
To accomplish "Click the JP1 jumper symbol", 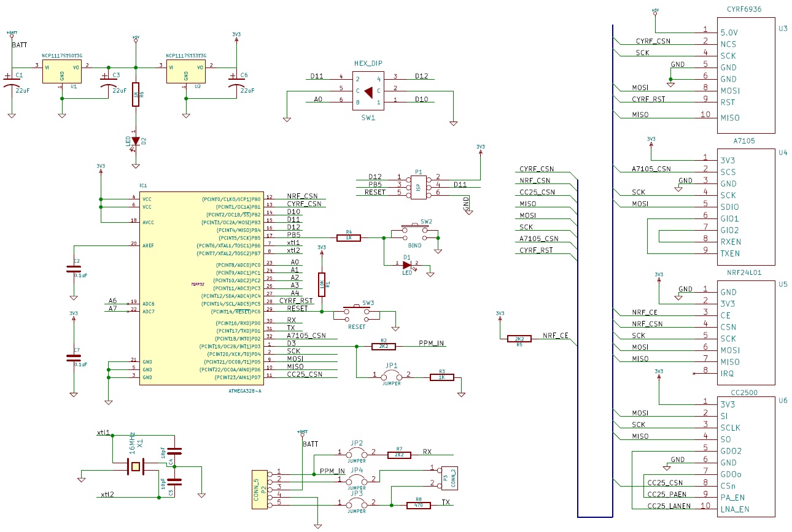I will pyautogui.click(x=391, y=375).
